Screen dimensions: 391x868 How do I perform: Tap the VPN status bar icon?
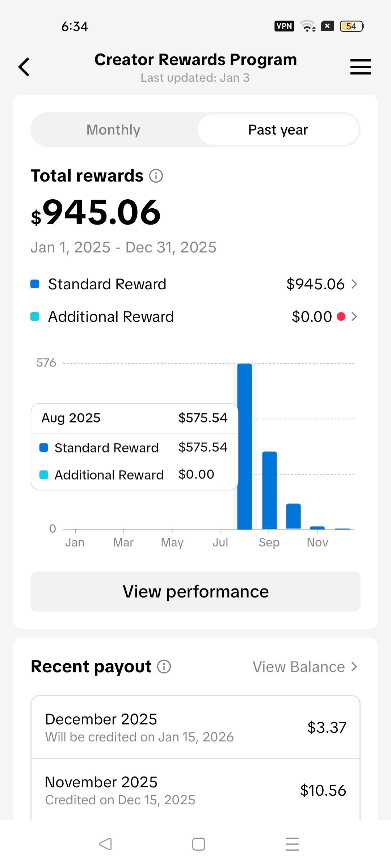tap(284, 26)
